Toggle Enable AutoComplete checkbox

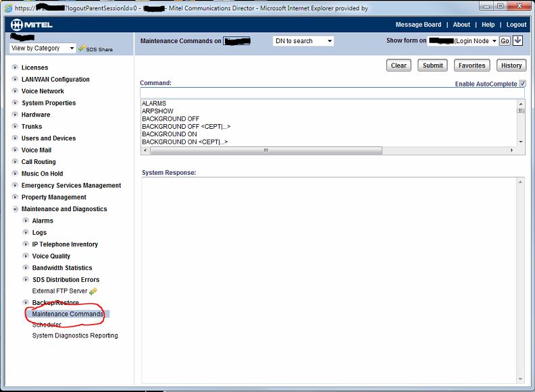click(x=522, y=84)
